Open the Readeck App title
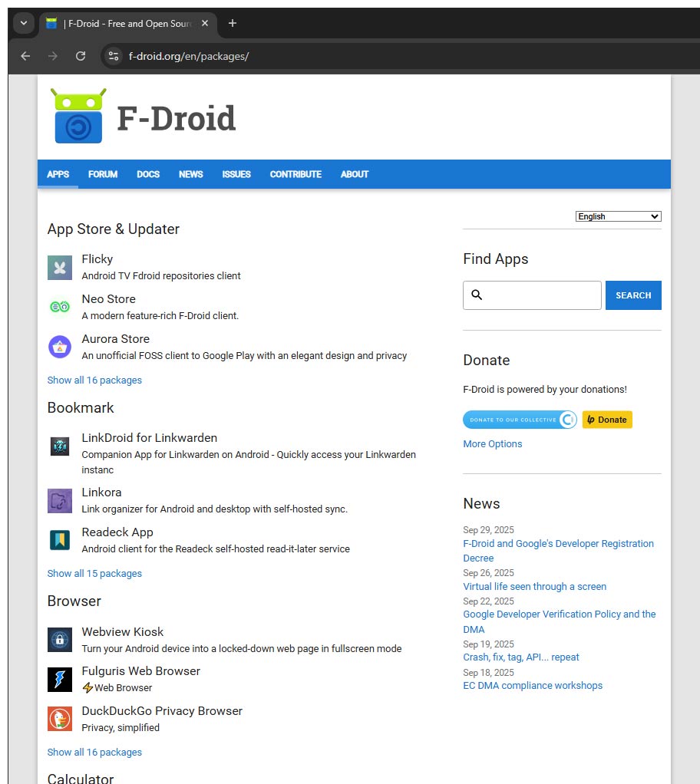 (117, 532)
